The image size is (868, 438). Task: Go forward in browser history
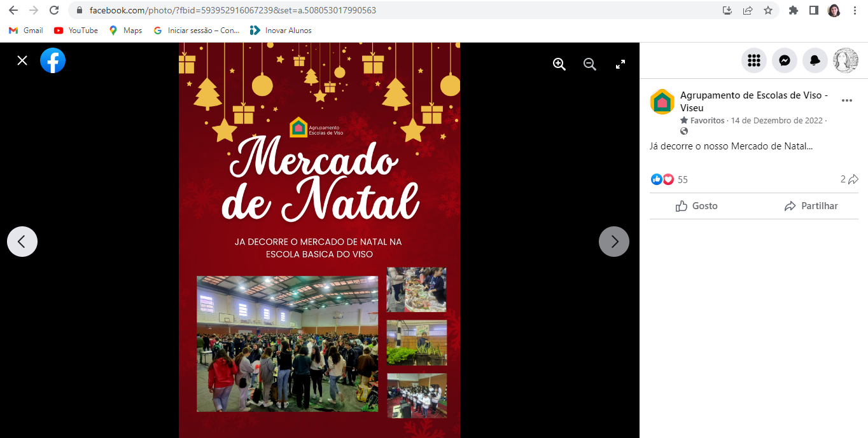pos(34,10)
